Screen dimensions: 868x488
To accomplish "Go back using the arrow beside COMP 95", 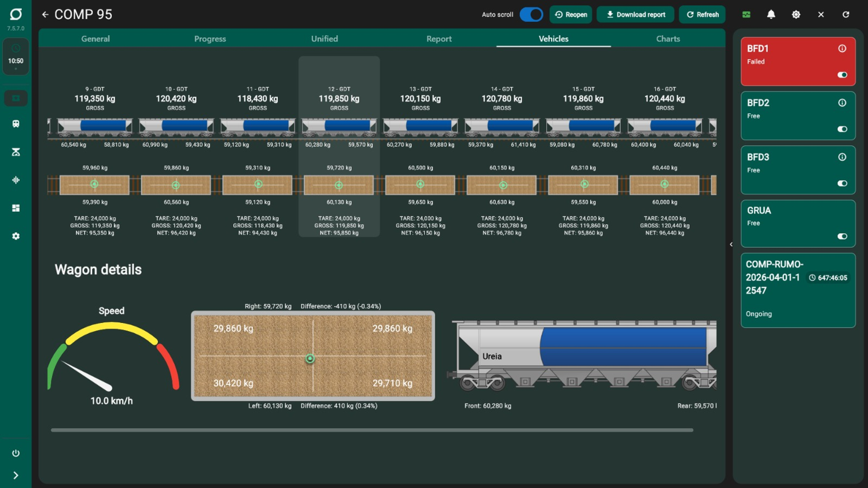I will [45, 14].
